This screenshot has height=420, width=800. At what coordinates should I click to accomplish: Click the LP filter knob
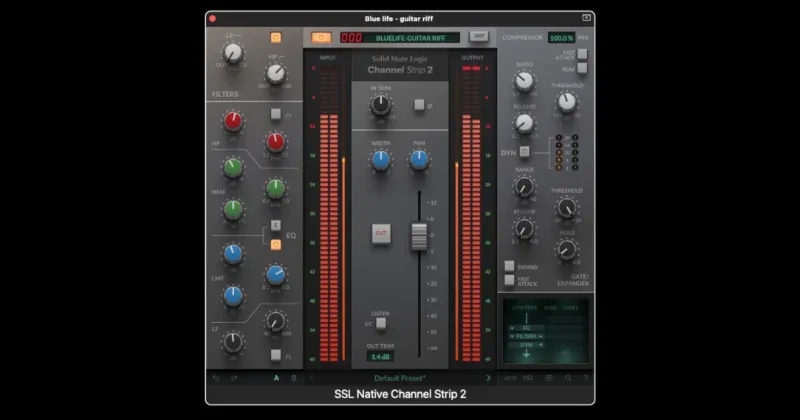233,53
